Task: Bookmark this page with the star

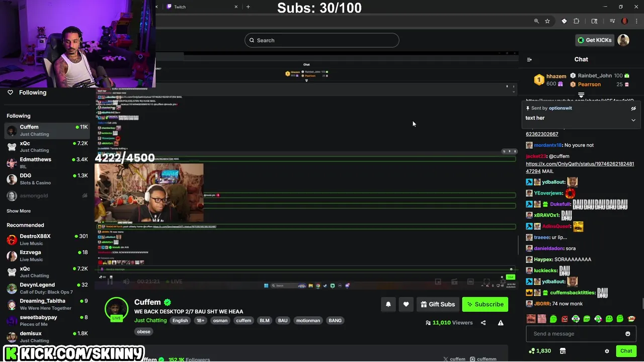Action: 547,21
